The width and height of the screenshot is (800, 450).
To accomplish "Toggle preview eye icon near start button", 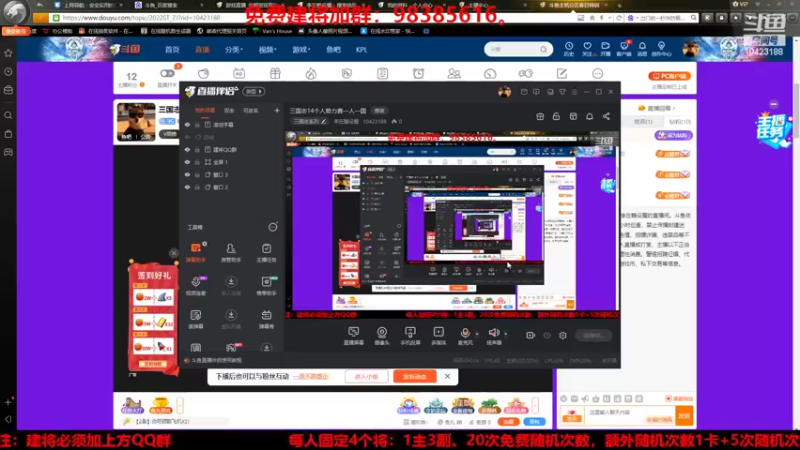I will (x=547, y=335).
